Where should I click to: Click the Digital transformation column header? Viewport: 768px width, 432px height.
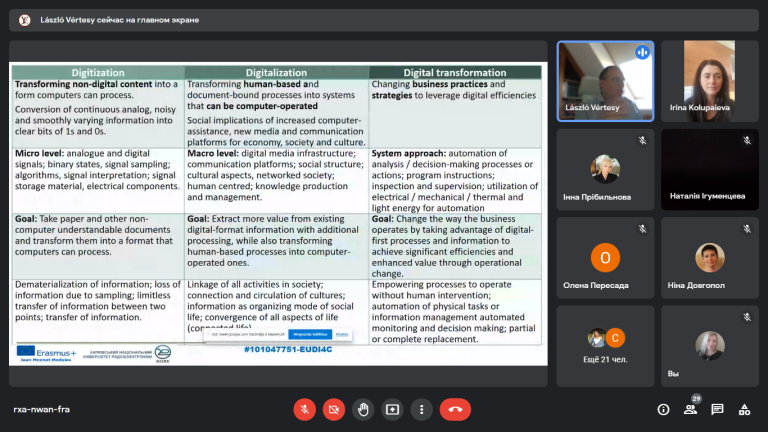455,72
